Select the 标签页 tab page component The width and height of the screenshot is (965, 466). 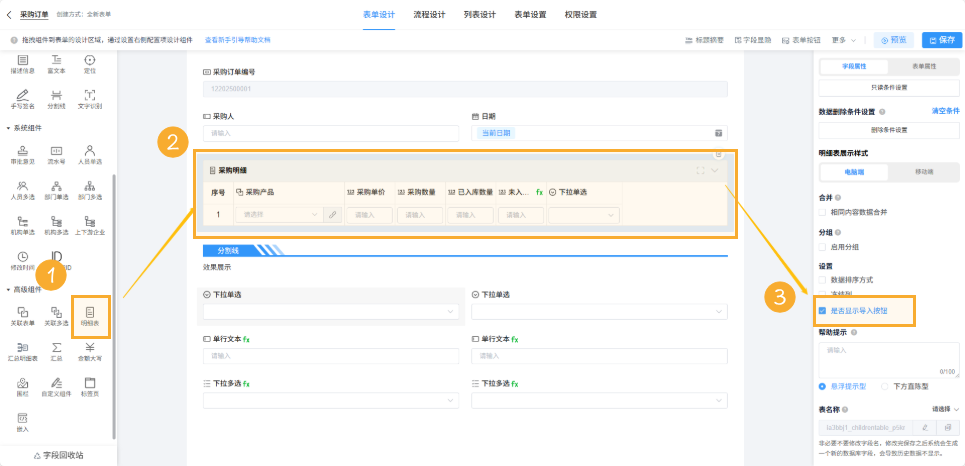coord(90,387)
